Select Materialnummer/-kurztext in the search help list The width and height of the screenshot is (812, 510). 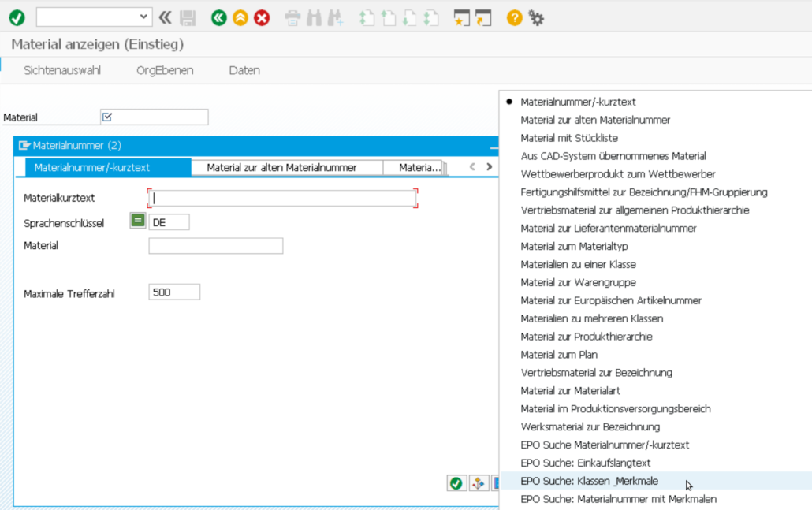[x=578, y=102]
